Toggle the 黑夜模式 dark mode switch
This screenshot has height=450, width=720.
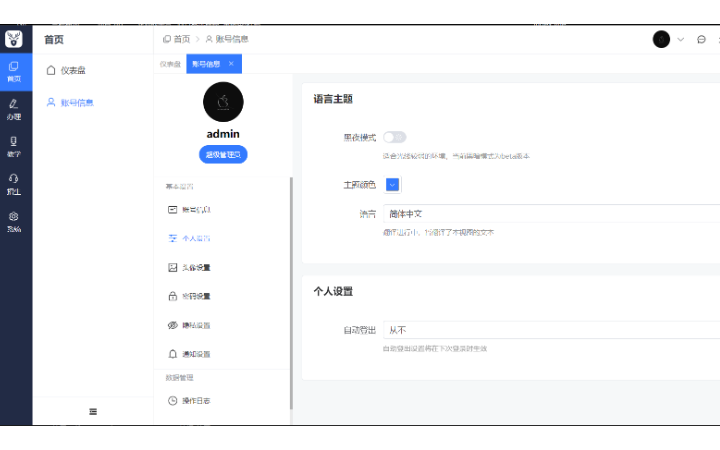(x=394, y=137)
